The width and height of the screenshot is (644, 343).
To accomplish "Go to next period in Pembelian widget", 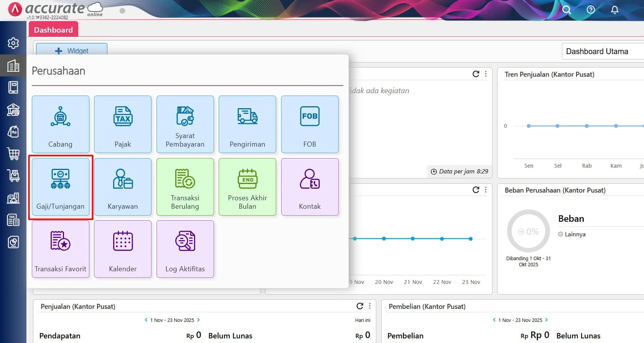I will [547, 320].
